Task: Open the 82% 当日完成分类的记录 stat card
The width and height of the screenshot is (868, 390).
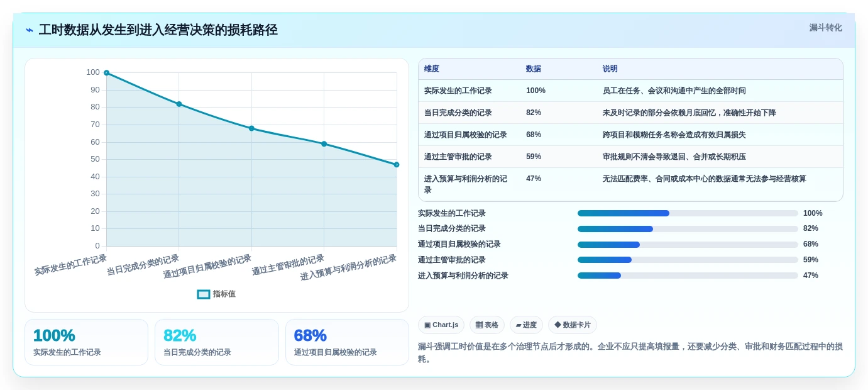Action: click(217, 342)
